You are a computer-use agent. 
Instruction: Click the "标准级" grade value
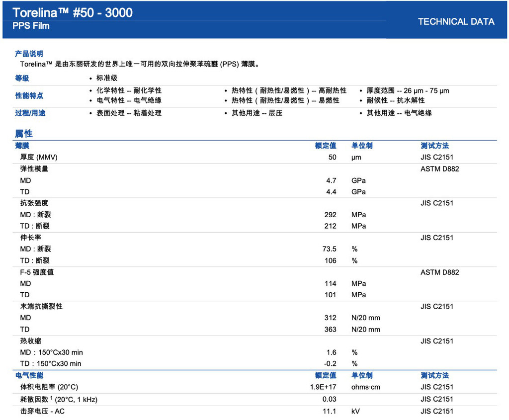[107, 78]
